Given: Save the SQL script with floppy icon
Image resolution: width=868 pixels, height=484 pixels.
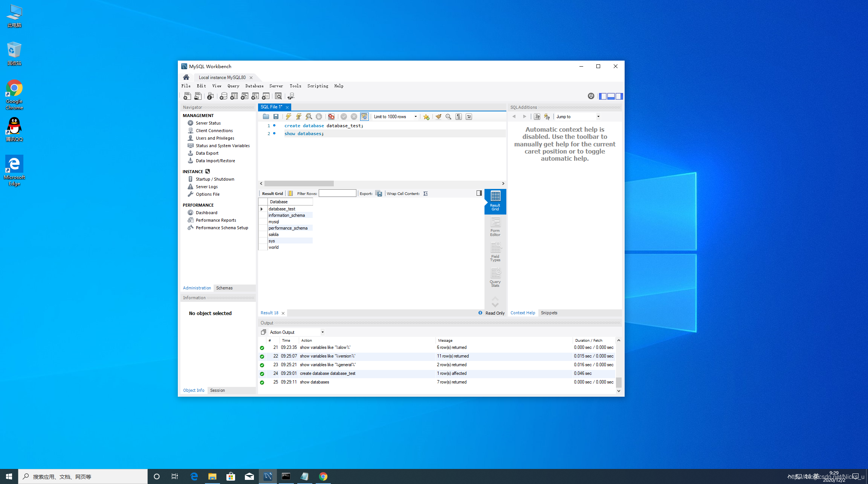Looking at the screenshot, I should [x=276, y=117].
